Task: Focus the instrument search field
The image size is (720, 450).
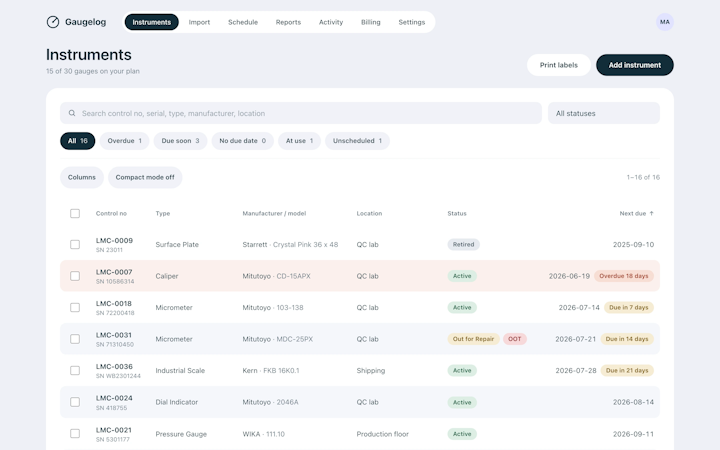Action: coord(301,113)
